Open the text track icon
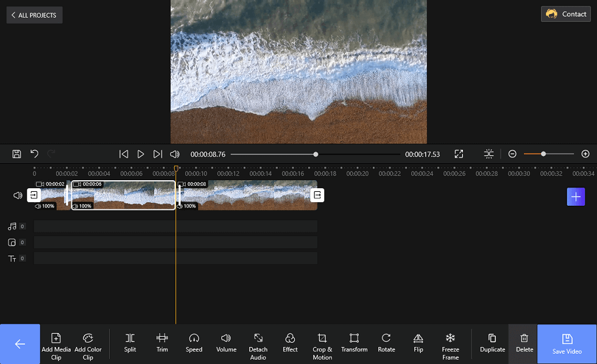597x364 pixels. pyautogui.click(x=12, y=259)
